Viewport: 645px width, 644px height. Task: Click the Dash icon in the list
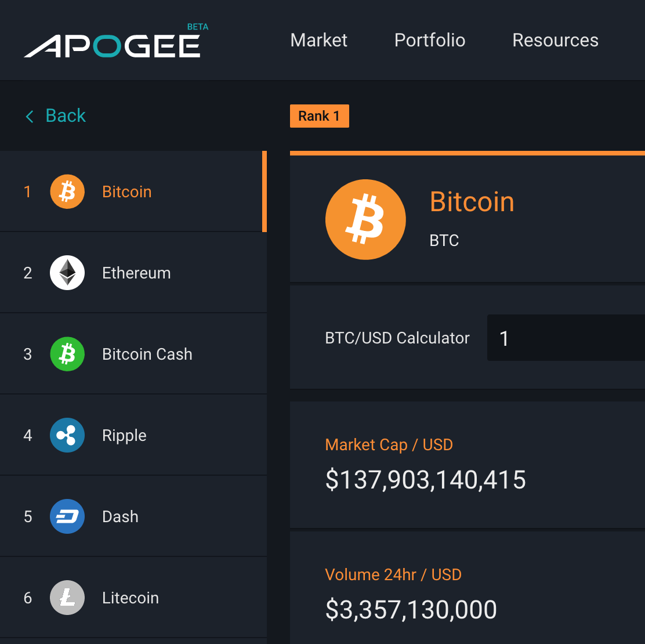click(x=67, y=516)
